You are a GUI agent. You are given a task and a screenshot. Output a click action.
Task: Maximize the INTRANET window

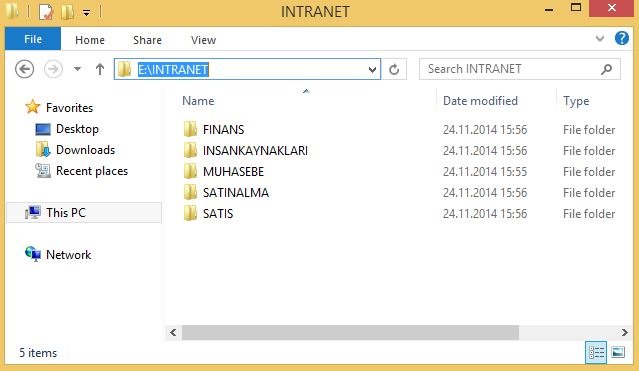tap(576, 8)
